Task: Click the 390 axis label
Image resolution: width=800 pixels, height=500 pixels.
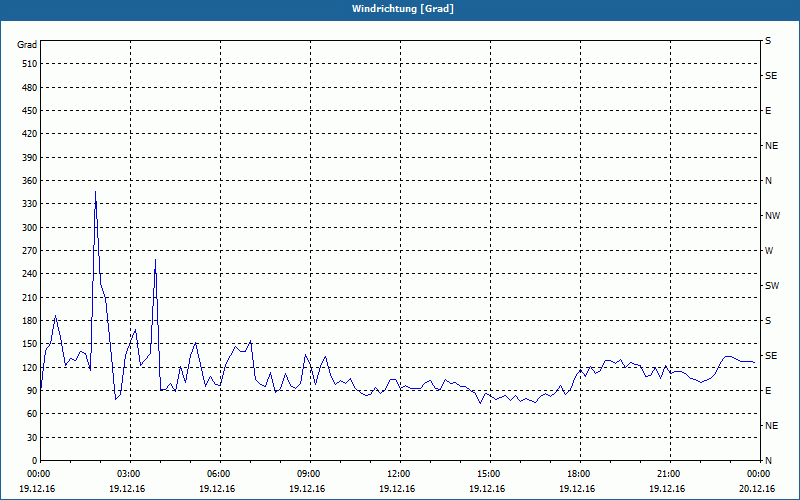Action: 30,158
